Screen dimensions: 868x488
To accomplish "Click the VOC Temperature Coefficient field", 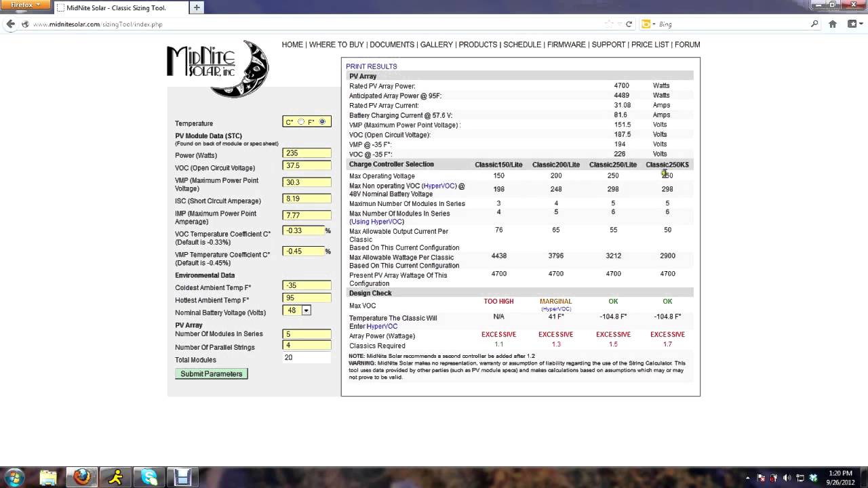I will point(304,230).
